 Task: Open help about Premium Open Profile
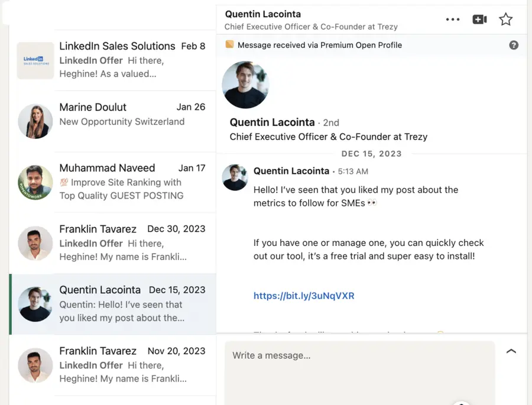pyautogui.click(x=514, y=45)
